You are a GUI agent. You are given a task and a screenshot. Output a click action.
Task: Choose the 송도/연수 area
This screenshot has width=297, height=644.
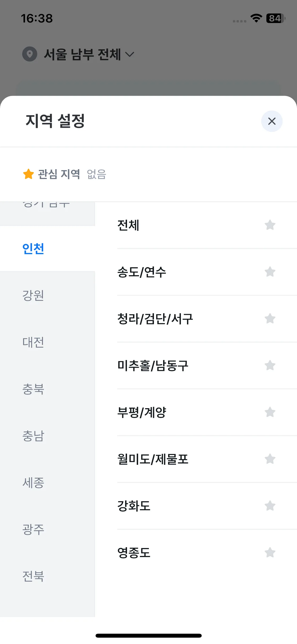point(207,272)
